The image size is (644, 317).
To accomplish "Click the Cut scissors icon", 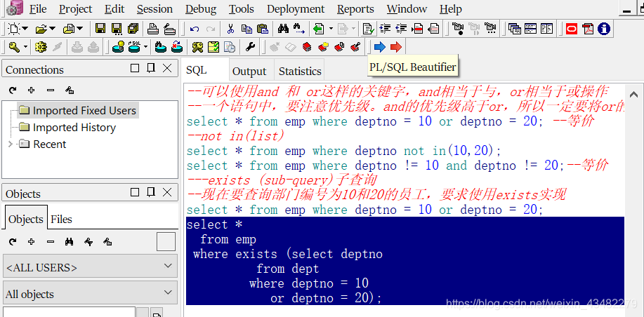I will (230, 29).
